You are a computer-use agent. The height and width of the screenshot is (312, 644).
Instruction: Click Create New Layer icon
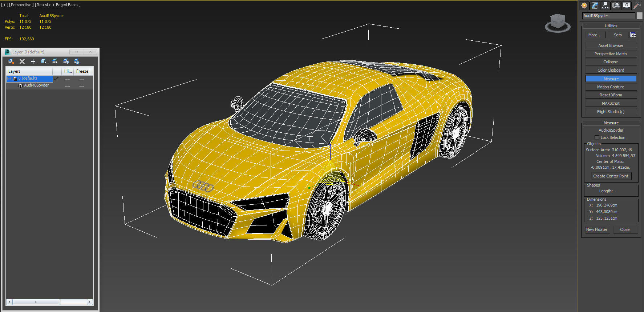[11, 61]
